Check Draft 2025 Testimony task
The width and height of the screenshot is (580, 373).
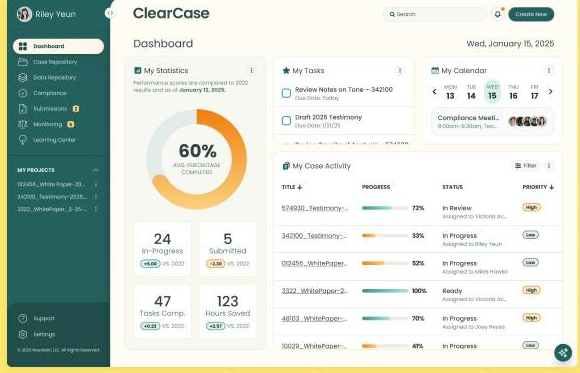tap(286, 121)
